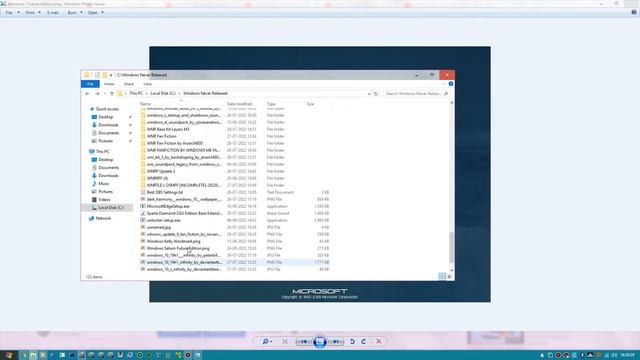Viewport: 640px width, 360px height.
Task: Select Network in the navigation pane
Action: 103,218
